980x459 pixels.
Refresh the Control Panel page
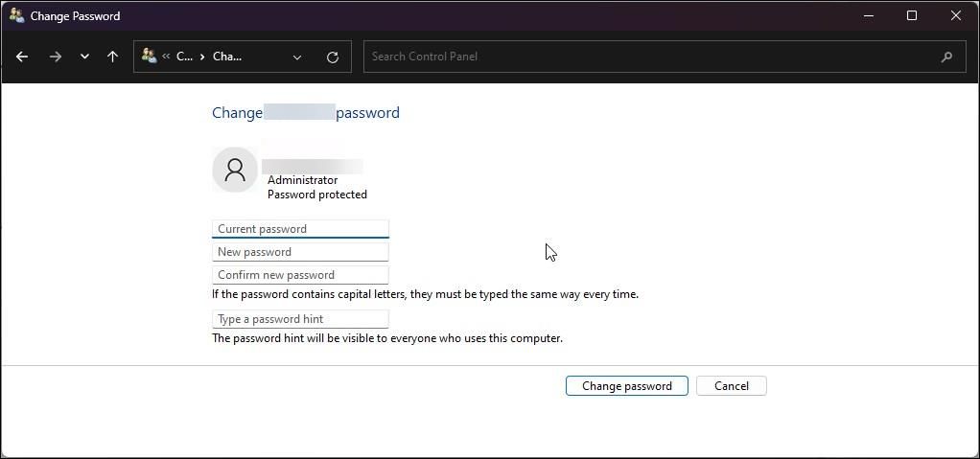tap(332, 57)
